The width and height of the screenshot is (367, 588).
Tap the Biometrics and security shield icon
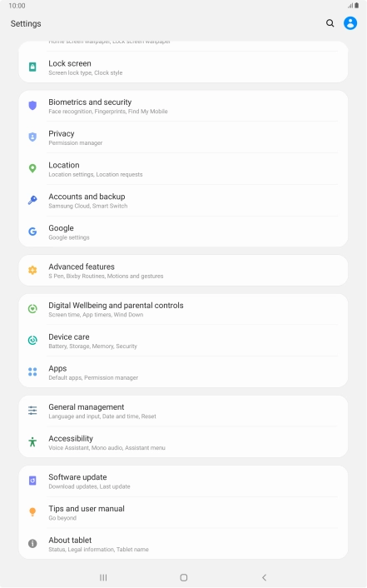(x=32, y=106)
